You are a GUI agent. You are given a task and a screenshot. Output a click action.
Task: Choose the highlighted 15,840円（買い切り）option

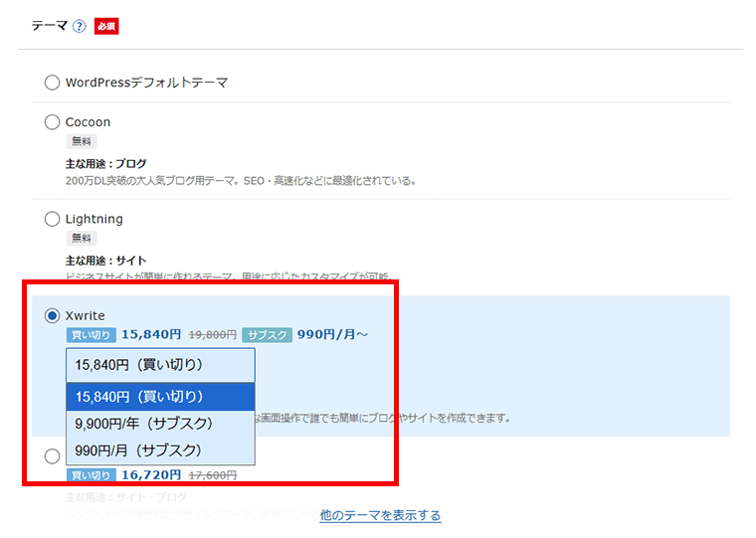[160, 397]
